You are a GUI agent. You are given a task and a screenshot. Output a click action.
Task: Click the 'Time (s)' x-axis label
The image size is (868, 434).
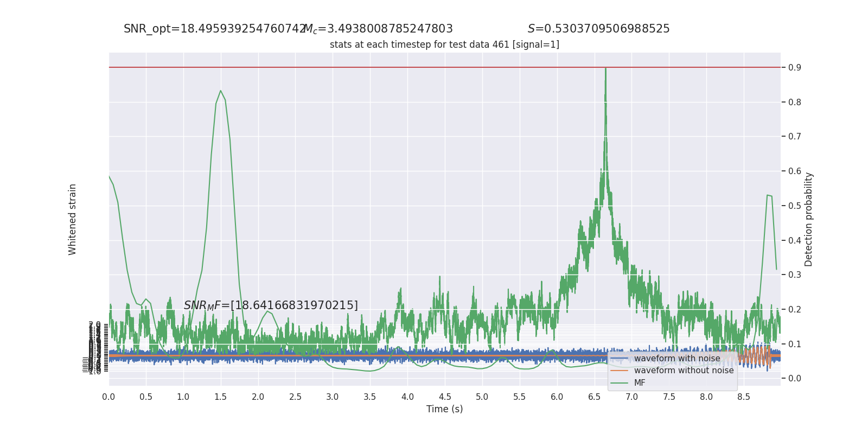coord(445,409)
